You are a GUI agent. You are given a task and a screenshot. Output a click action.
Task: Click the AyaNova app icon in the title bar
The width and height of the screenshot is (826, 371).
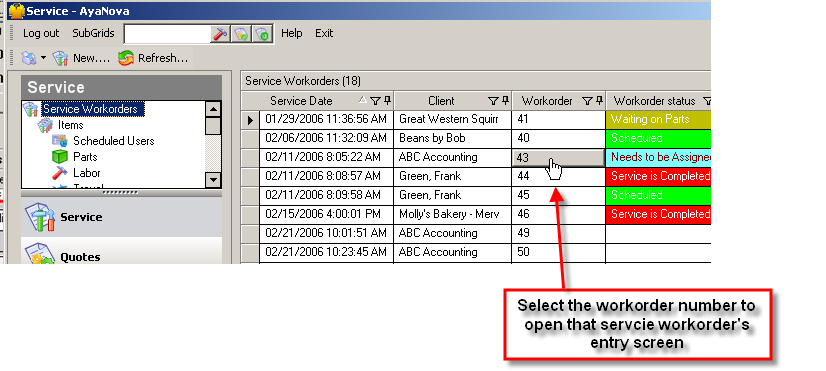coord(17,11)
